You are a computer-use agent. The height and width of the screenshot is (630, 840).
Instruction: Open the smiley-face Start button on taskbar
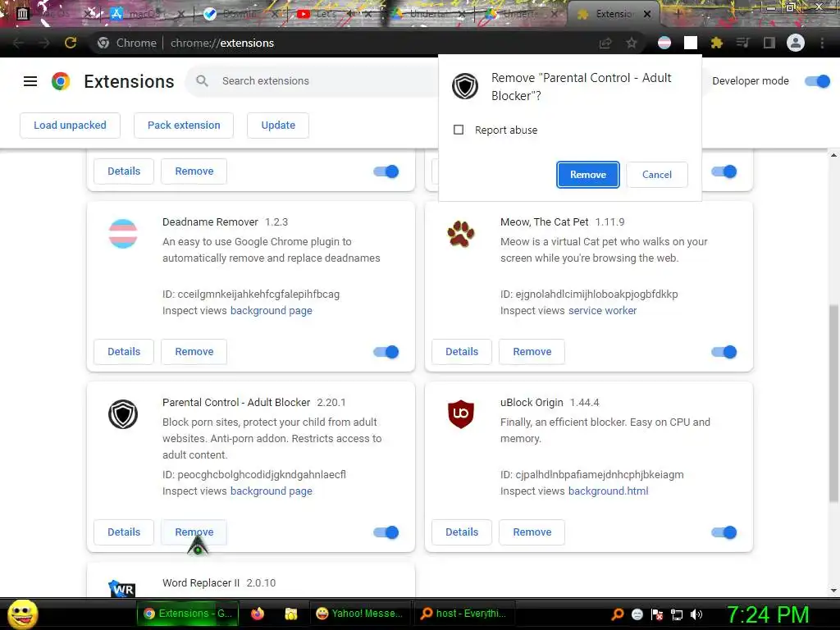(22, 614)
